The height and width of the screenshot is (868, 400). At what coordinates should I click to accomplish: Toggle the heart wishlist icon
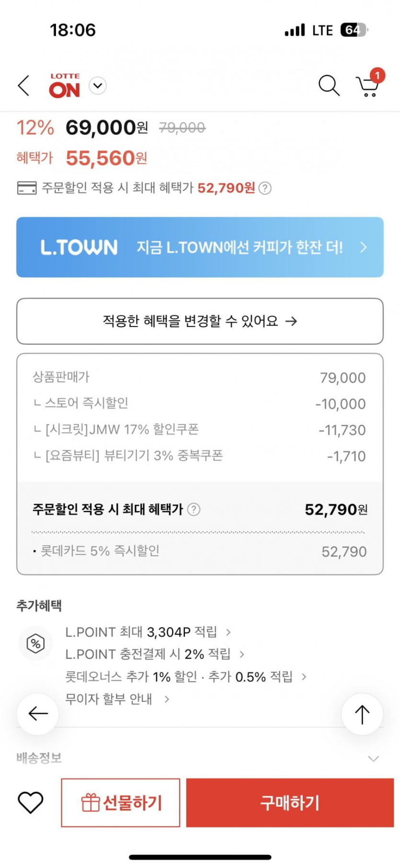click(x=31, y=802)
